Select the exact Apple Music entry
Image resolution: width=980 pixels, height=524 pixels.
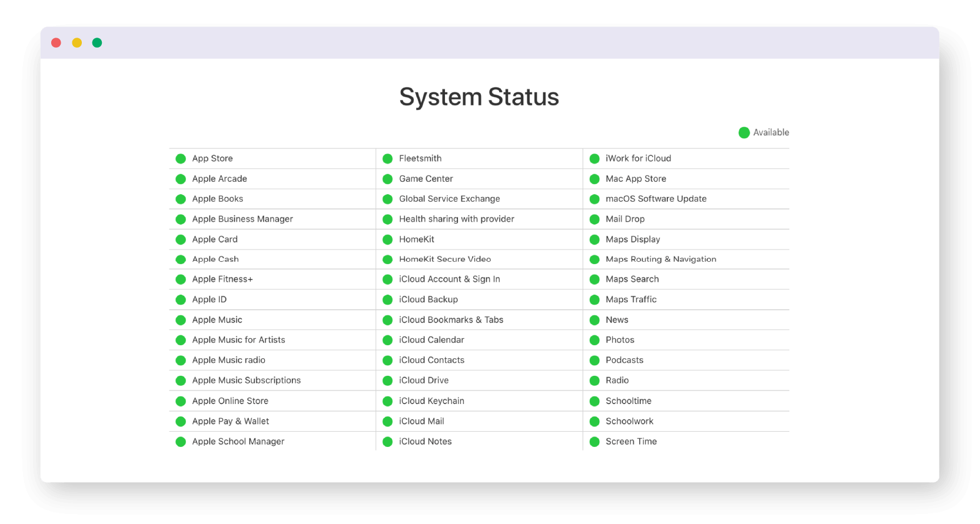[217, 320]
